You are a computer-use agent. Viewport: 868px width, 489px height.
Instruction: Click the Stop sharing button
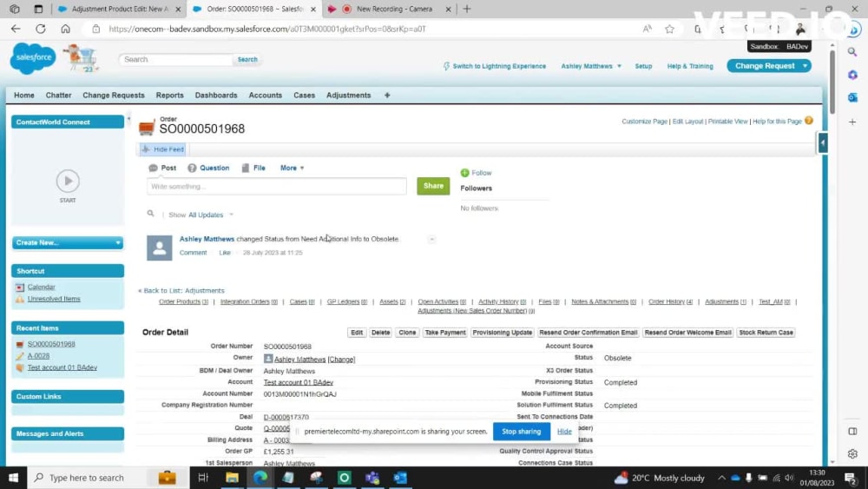(521, 432)
